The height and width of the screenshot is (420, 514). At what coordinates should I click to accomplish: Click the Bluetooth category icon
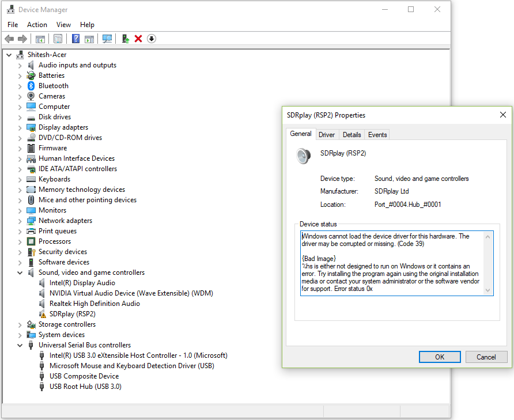coord(31,86)
